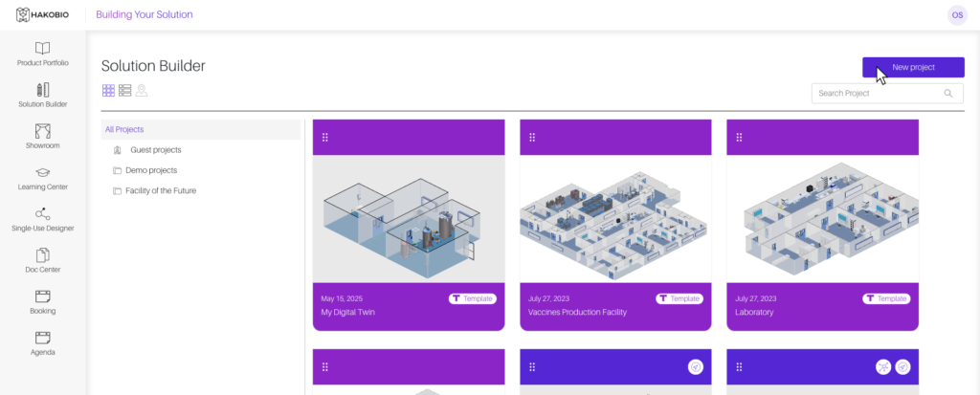Open the Agenda calendar icon
Image resolution: width=980 pixels, height=395 pixels.
(x=42, y=338)
